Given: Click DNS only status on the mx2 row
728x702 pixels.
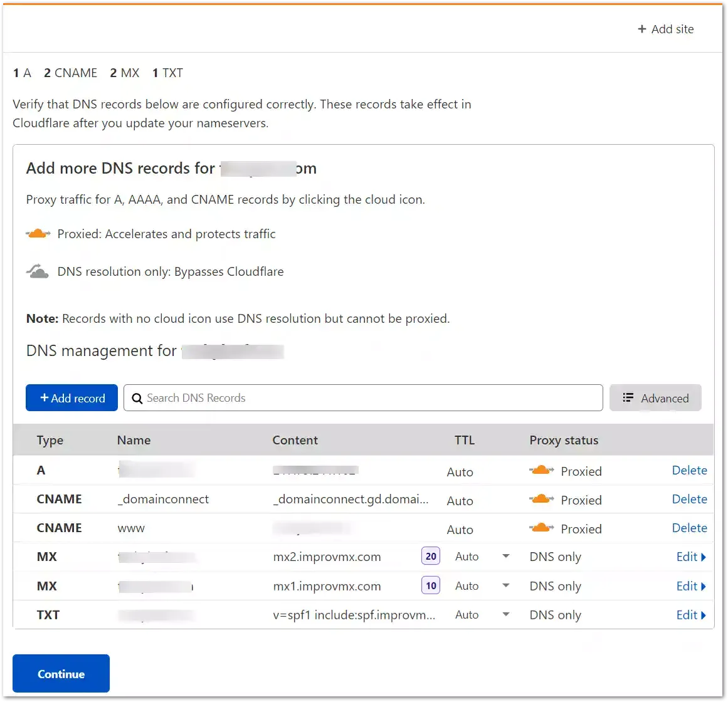Looking at the screenshot, I should [556, 557].
